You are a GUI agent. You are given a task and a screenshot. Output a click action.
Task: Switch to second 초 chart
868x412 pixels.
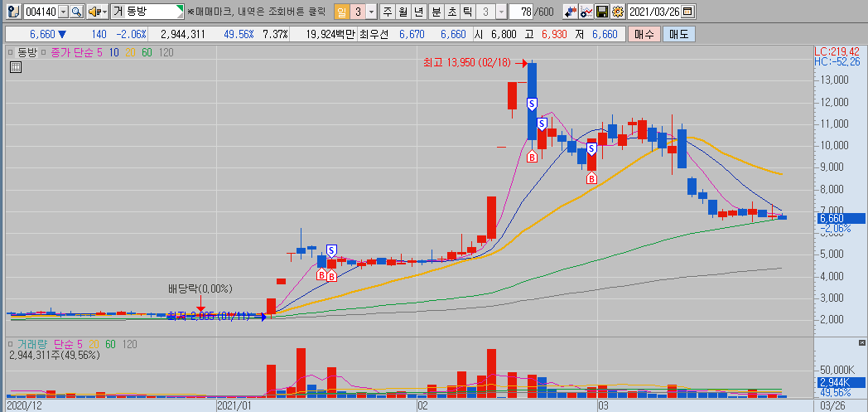coord(452,11)
